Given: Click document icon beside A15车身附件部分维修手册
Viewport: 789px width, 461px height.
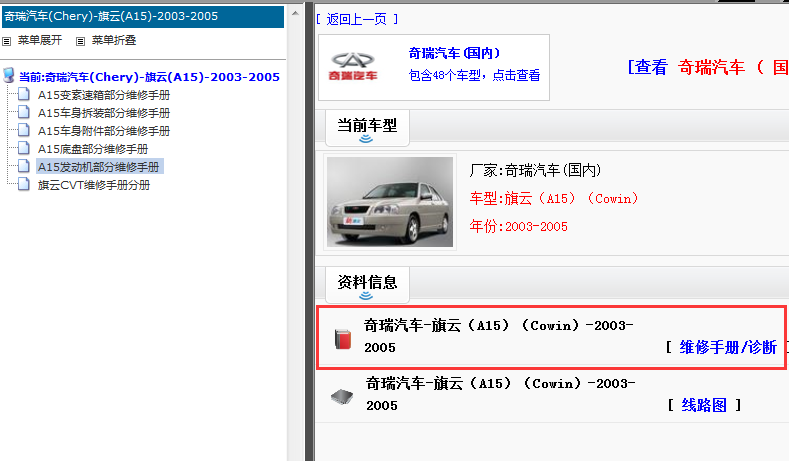Looking at the screenshot, I should pyautogui.click(x=24, y=130).
